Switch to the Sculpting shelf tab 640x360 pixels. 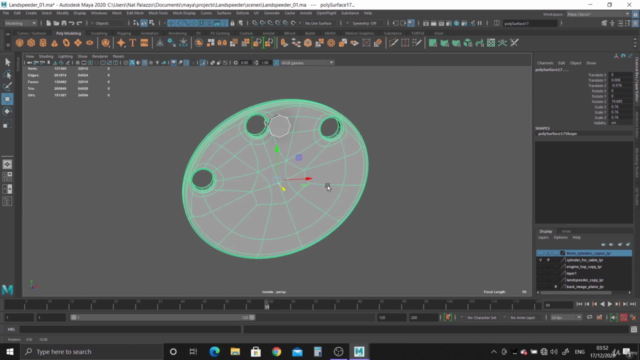[99, 33]
